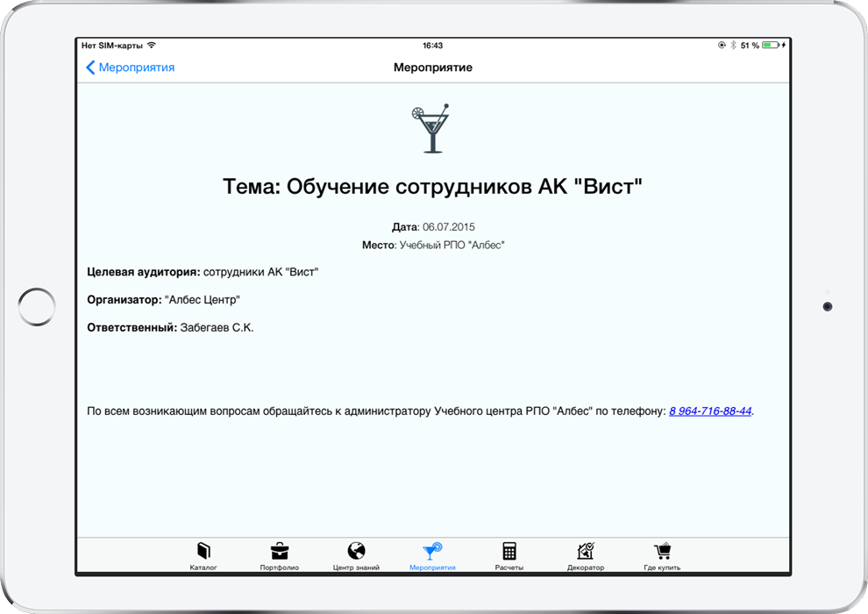Click the date 06.07.2015
Screen dimensions: 868x614
(x=448, y=227)
